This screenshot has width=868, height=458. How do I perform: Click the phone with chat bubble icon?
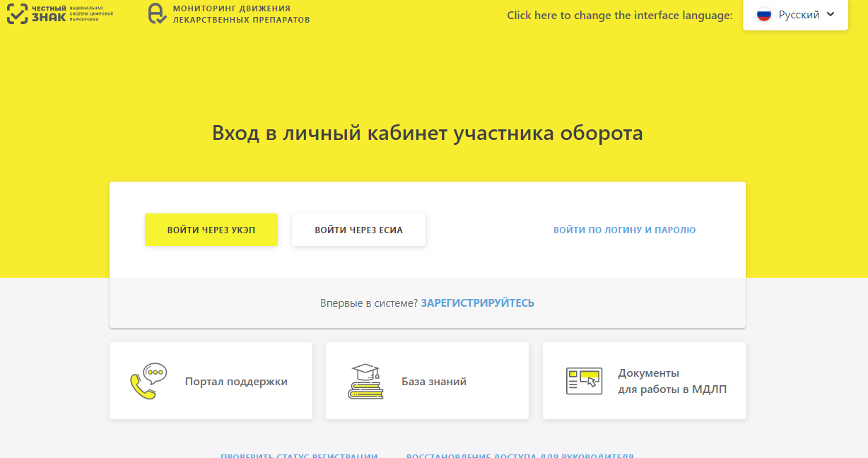[148, 381]
